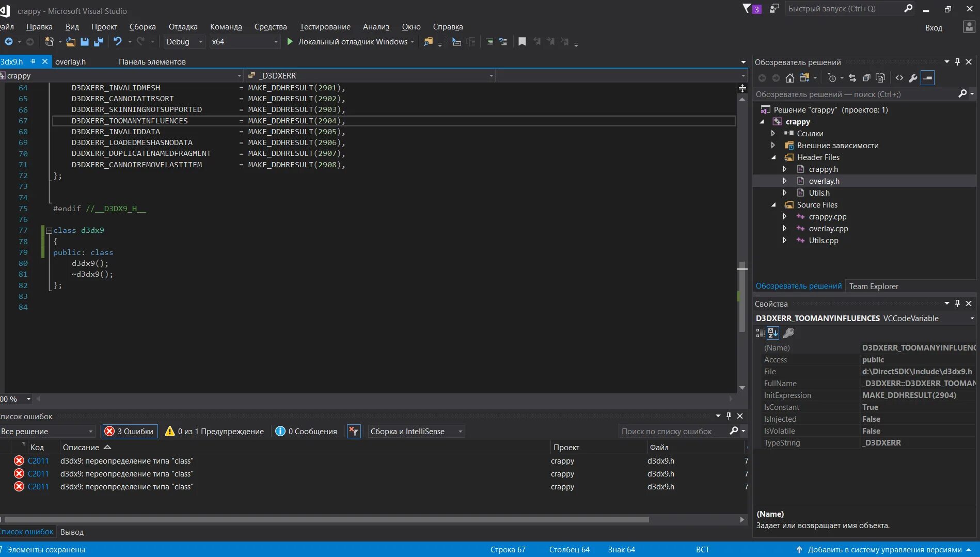Collapse the class d3dx9 code block
This screenshot has height=557, width=980.
pos(49,231)
